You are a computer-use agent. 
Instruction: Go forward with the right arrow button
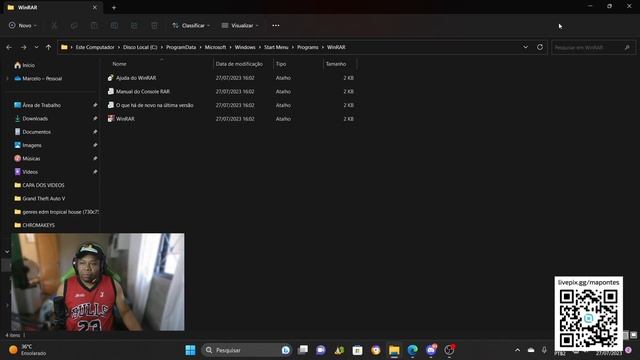[23, 47]
